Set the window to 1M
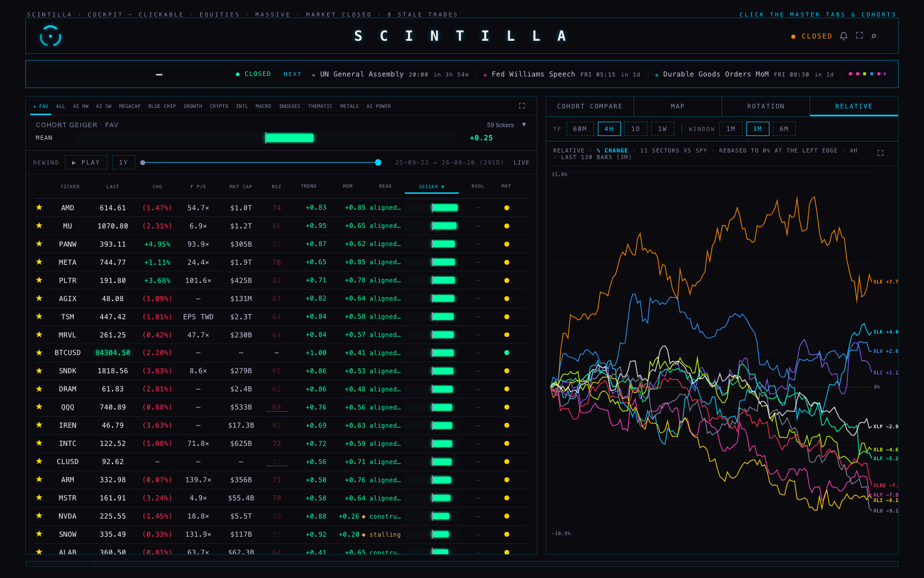This screenshot has width=924, height=578. click(x=730, y=129)
